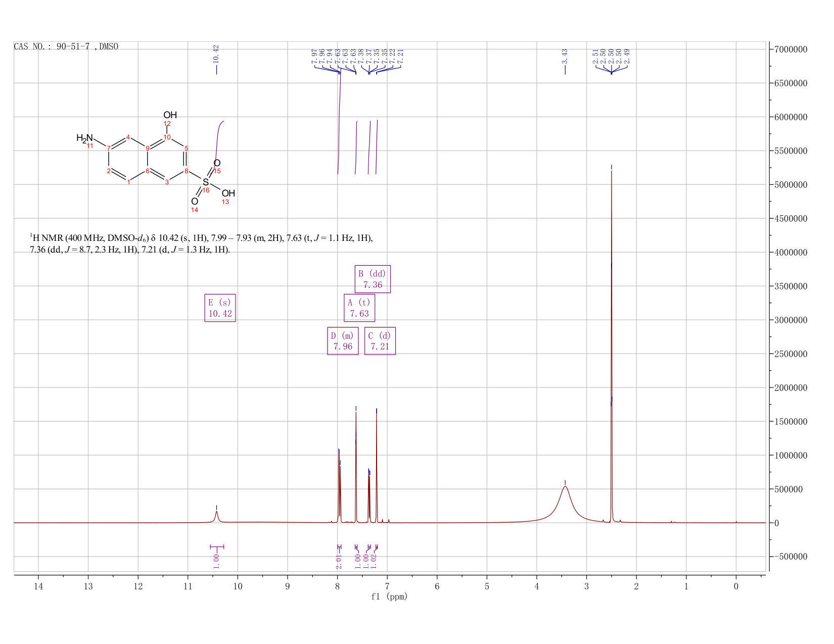Click the 7.21 peak label at top
The image size is (834, 644).
400,56
